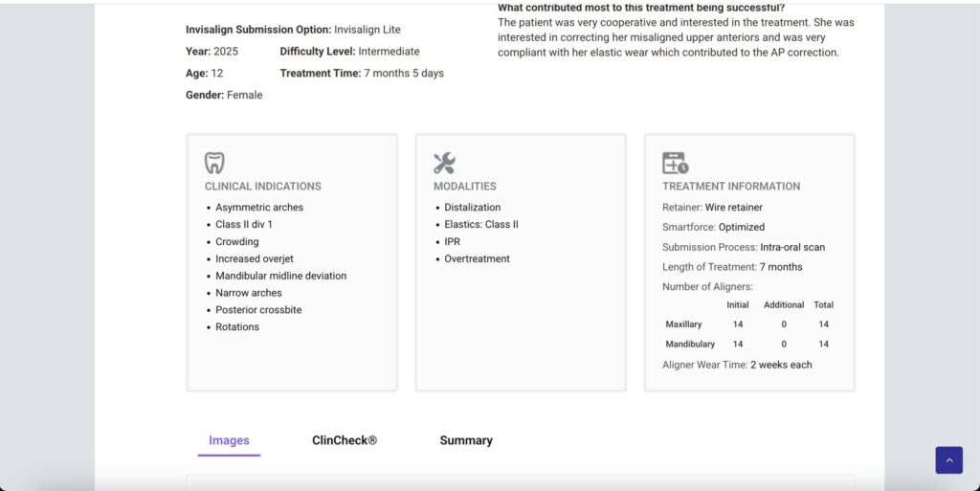
Task: Click the Wire retainer value
Action: (734, 208)
